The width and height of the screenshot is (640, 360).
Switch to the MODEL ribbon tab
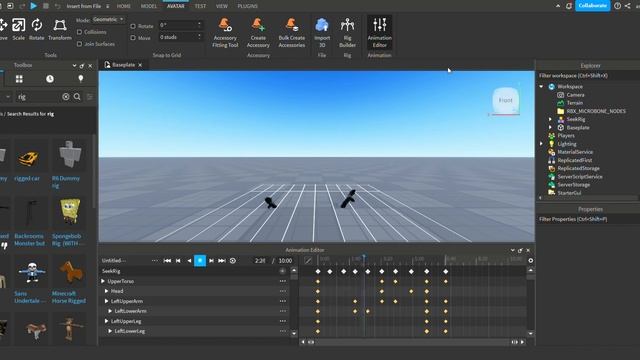point(149,6)
